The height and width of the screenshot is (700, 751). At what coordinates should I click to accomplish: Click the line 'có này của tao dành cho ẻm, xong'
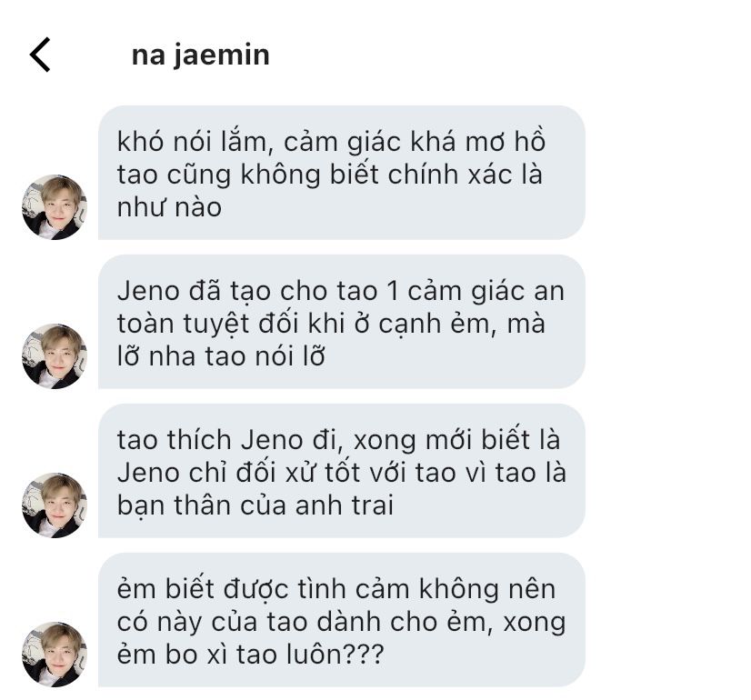pyautogui.click(x=342, y=622)
